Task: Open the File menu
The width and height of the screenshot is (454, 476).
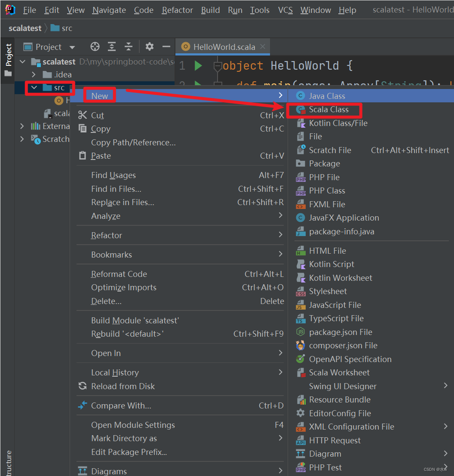Action: [29, 10]
